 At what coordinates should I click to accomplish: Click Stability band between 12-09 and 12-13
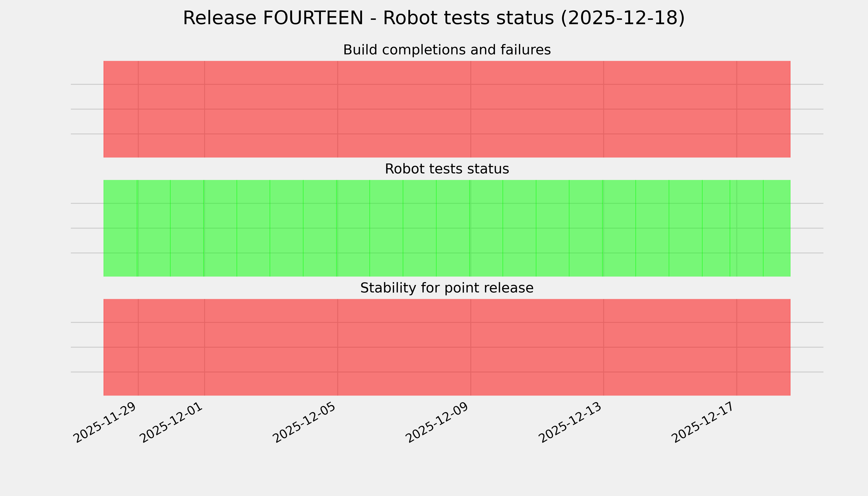537,347
